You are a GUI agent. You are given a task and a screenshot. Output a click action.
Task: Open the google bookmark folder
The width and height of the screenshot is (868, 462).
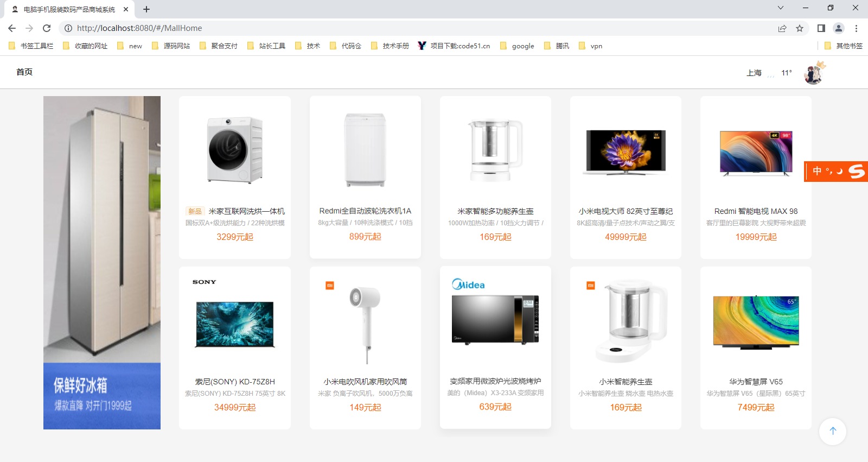click(x=517, y=46)
